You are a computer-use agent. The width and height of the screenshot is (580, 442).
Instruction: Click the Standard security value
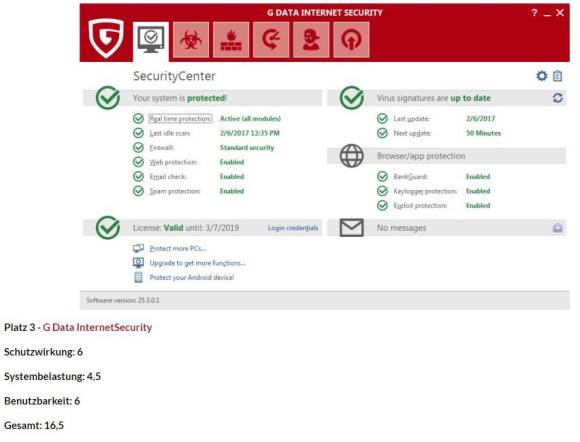click(247, 148)
